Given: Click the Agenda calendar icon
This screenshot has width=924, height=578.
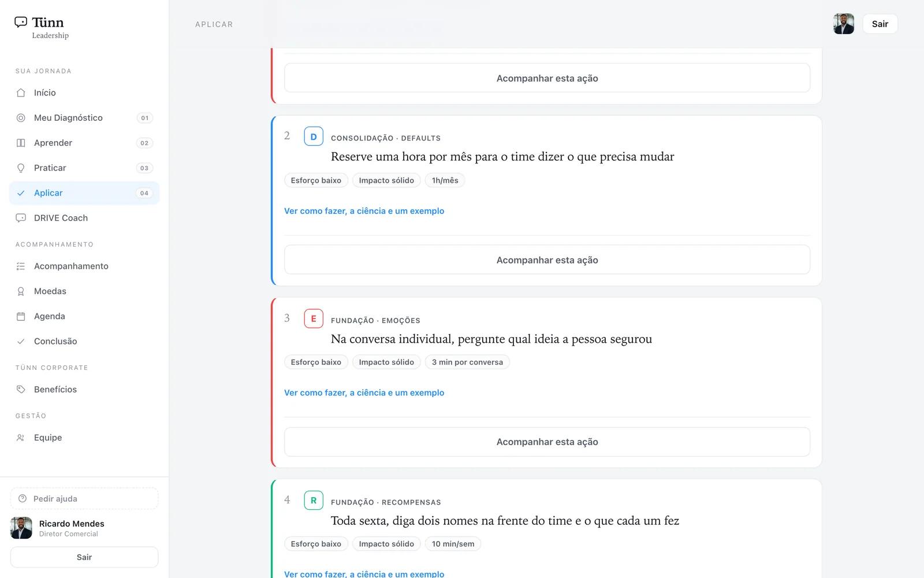Looking at the screenshot, I should (x=21, y=316).
